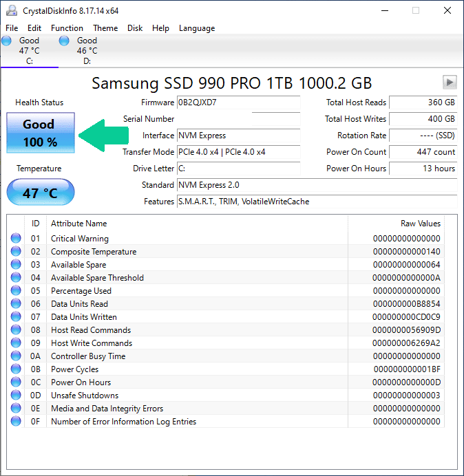
Task: Select the Data Units Written attribute name
Action: pyautogui.click(x=84, y=317)
